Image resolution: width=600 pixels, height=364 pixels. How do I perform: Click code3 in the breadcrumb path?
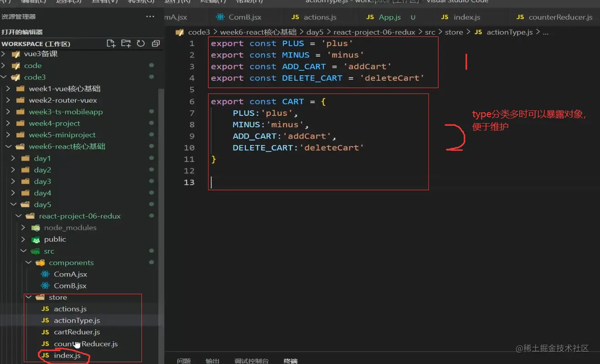199,32
